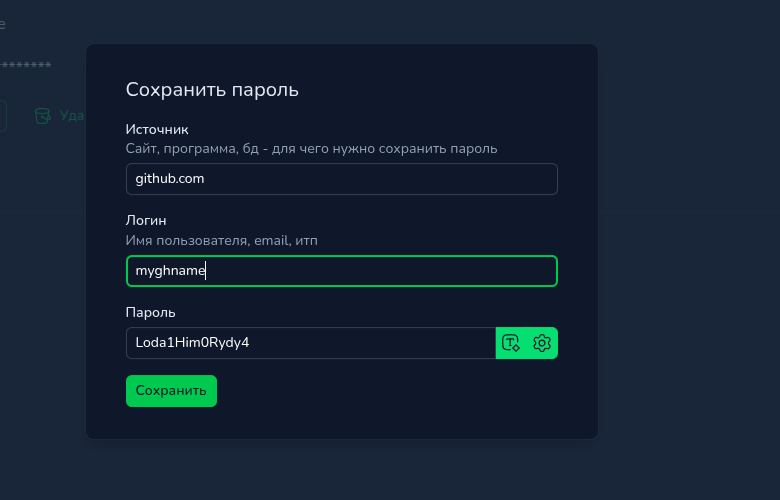Open password generator settings gear
The image size is (780, 500).
click(x=542, y=343)
